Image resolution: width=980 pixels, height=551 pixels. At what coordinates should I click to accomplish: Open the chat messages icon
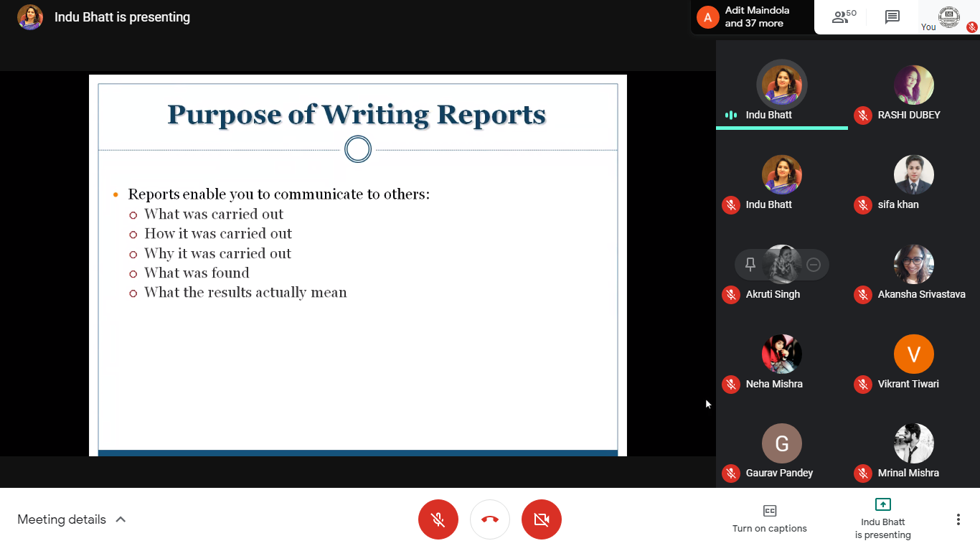pyautogui.click(x=892, y=17)
